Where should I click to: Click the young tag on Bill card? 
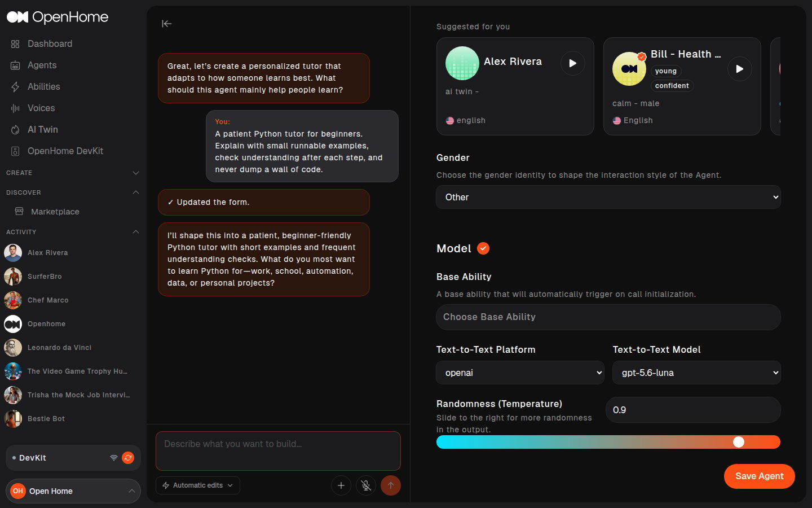(666, 71)
